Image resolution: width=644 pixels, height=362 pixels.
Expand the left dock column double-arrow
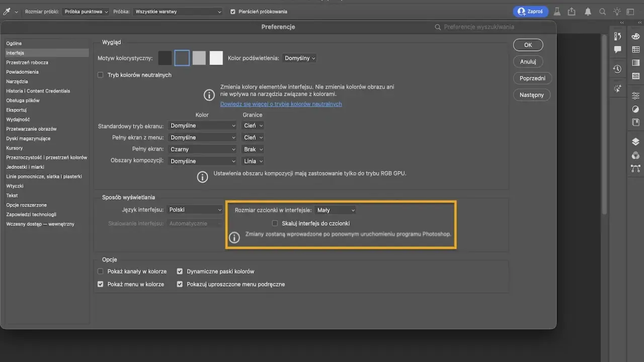coord(622,23)
